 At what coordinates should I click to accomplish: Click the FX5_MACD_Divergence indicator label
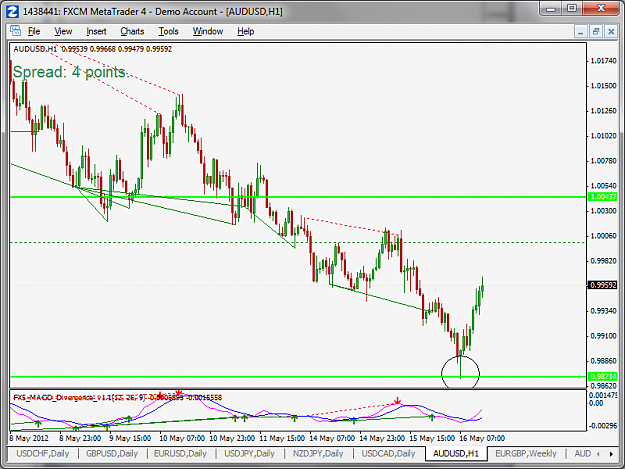tap(118, 397)
